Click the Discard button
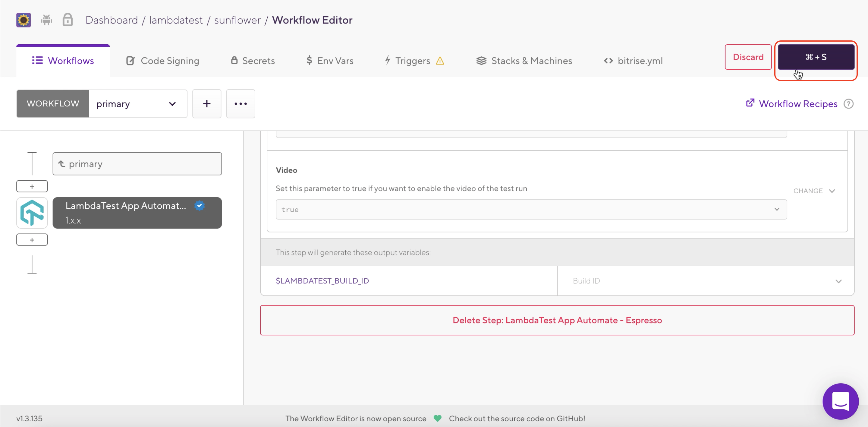Viewport: 868px width, 427px height. (748, 57)
